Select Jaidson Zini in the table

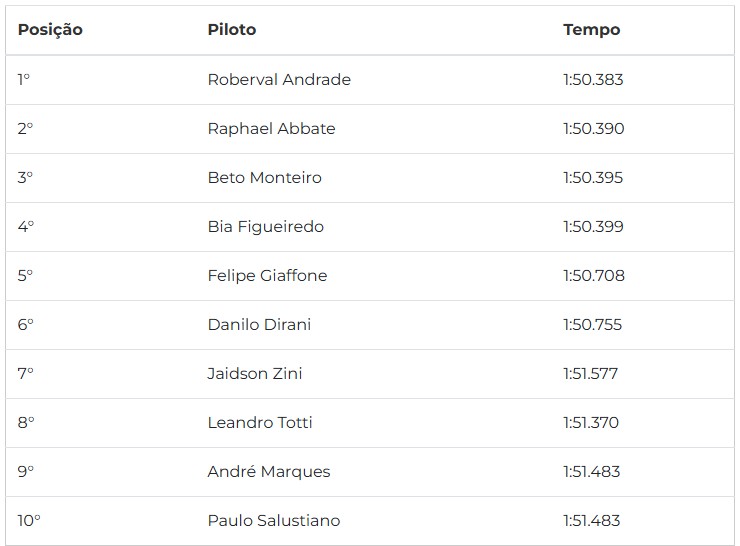[x=255, y=374]
